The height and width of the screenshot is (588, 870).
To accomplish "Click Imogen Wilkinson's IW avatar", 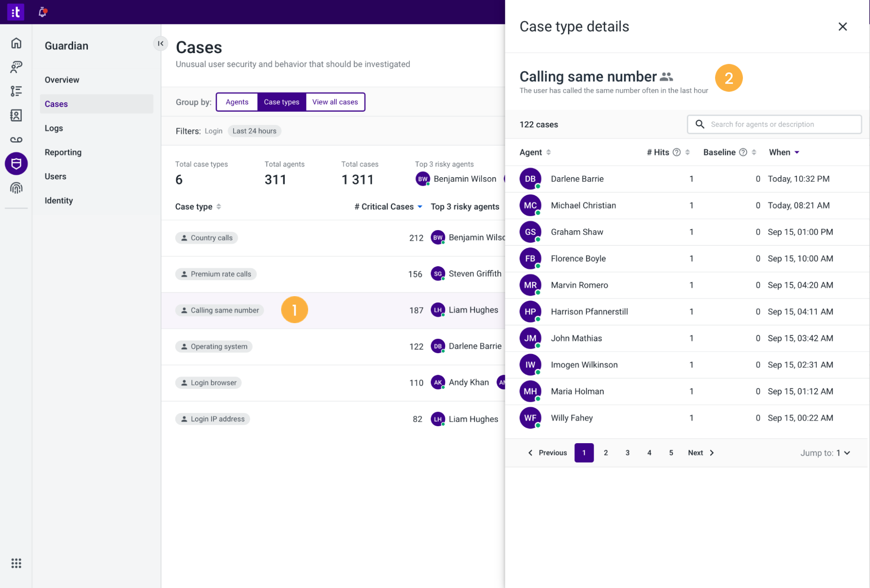I will click(x=530, y=364).
